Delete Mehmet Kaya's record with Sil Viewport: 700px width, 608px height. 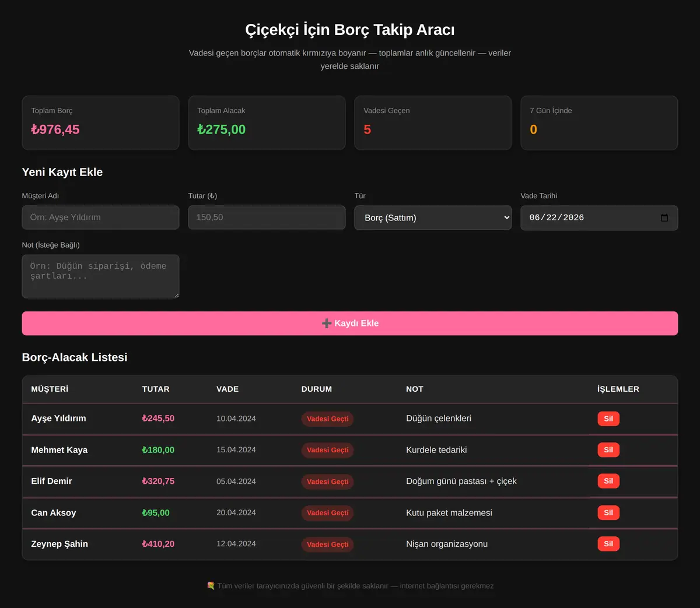(608, 450)
